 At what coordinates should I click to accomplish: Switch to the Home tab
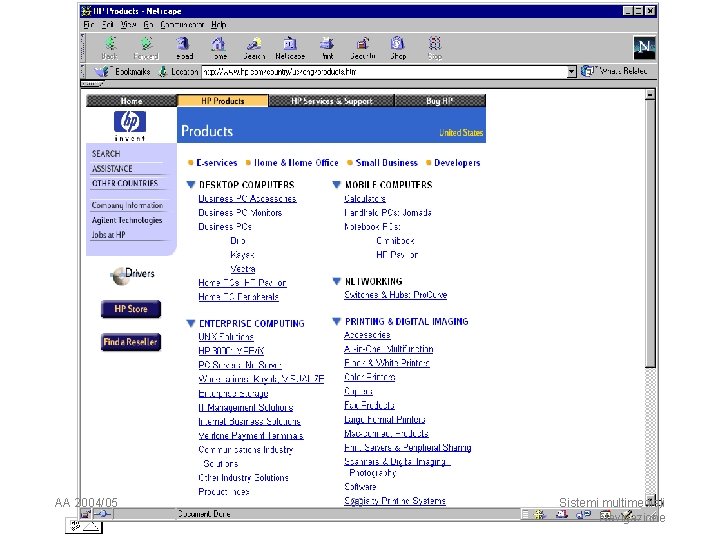131,101
